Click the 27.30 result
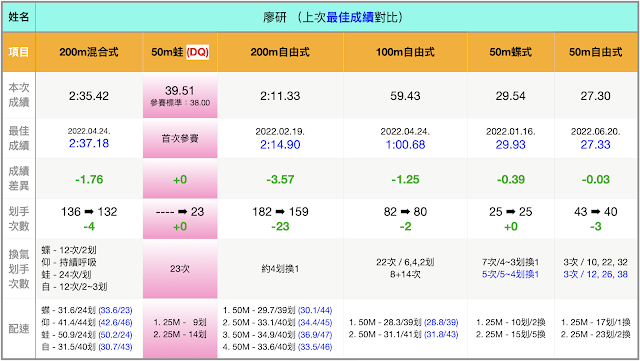 596,96
